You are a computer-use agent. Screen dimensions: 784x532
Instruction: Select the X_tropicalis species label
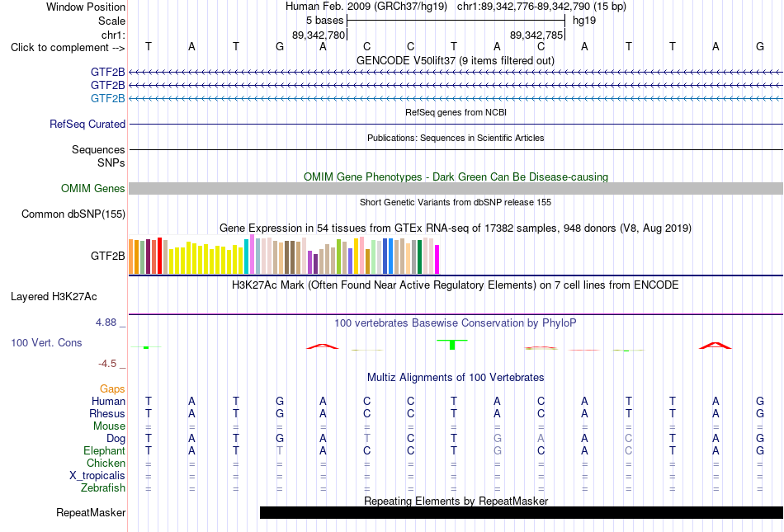[97, 476]
